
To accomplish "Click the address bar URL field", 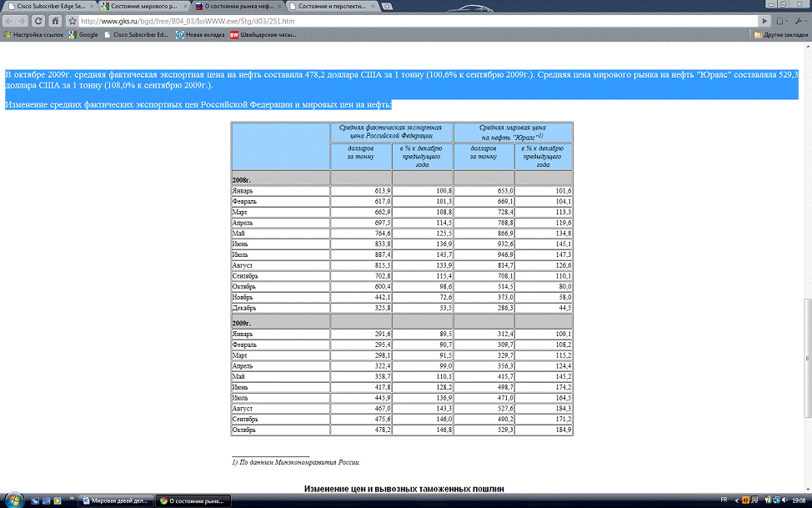I will pos(417,20).
